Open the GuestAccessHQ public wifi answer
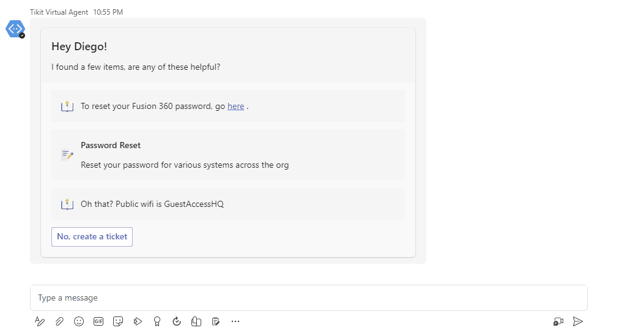644x333 pixels. [x=228, y=204]
